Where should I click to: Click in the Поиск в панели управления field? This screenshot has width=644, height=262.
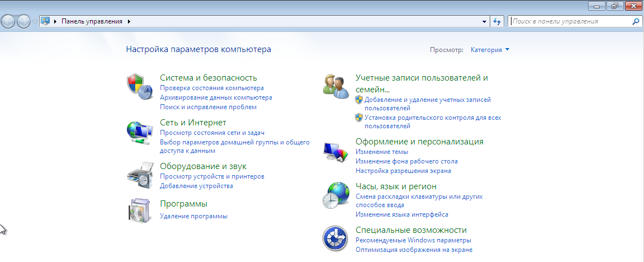(x=570, y=21)
